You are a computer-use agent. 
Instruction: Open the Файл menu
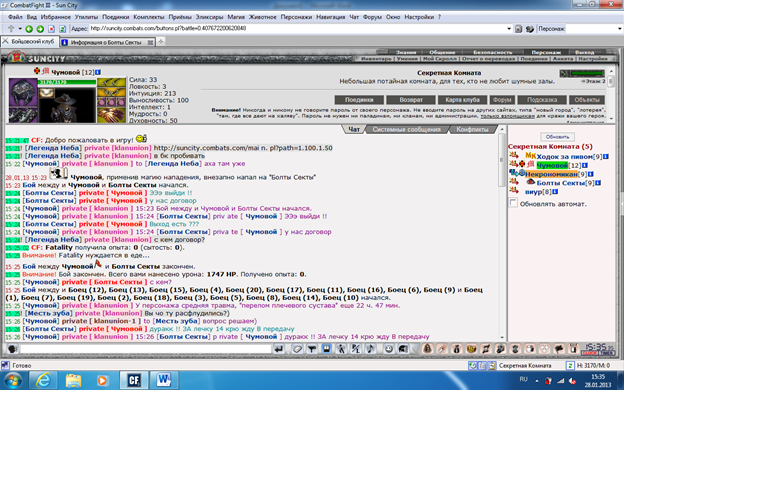[x=15, y=17]
